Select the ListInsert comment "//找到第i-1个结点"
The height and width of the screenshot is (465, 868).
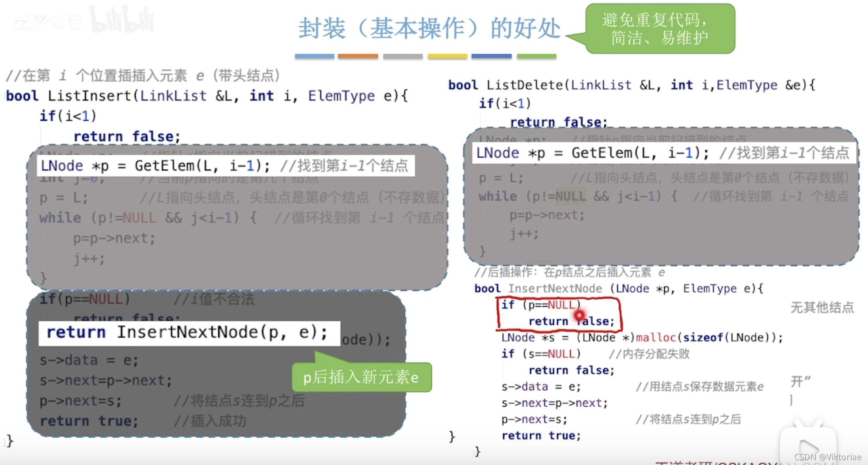[344, 166]
